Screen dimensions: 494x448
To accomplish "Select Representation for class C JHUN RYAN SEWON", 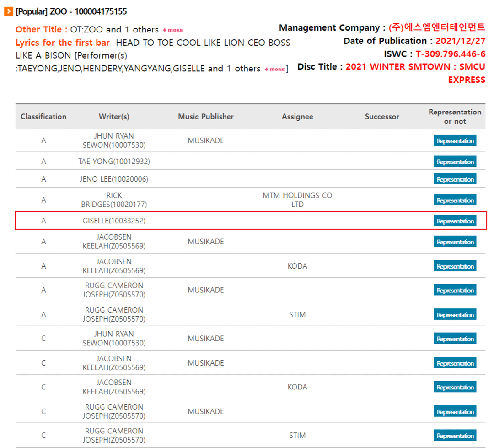I will pos(455,339).
